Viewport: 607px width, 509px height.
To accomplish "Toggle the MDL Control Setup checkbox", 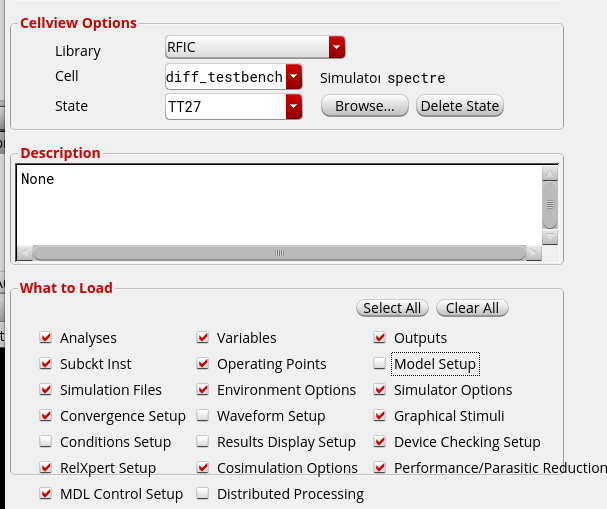I will [46, 494].
